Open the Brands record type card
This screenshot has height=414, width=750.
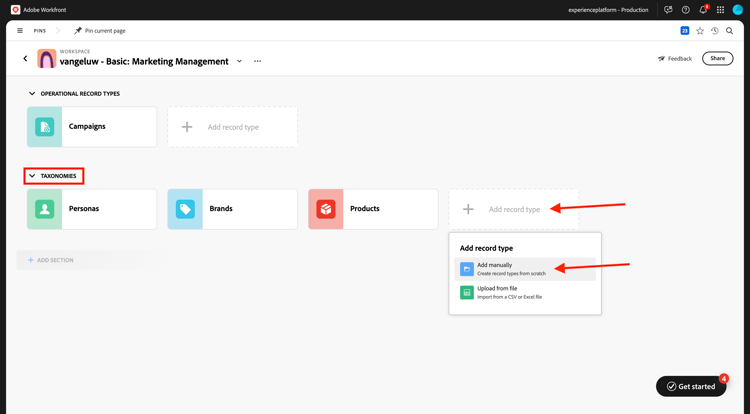232,209
